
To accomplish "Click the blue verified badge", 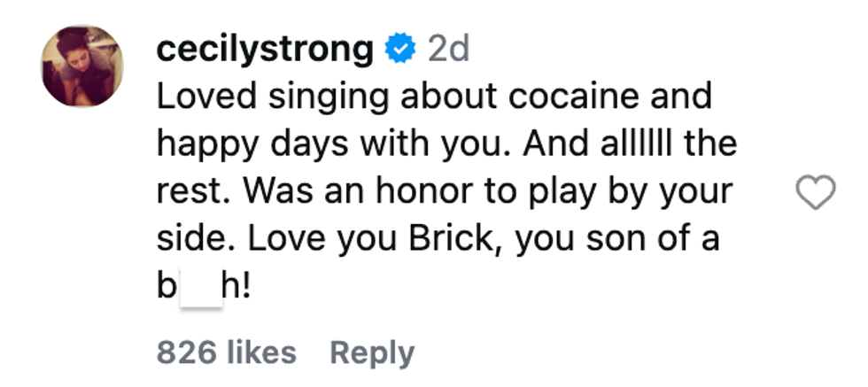I will coord(403,50).
